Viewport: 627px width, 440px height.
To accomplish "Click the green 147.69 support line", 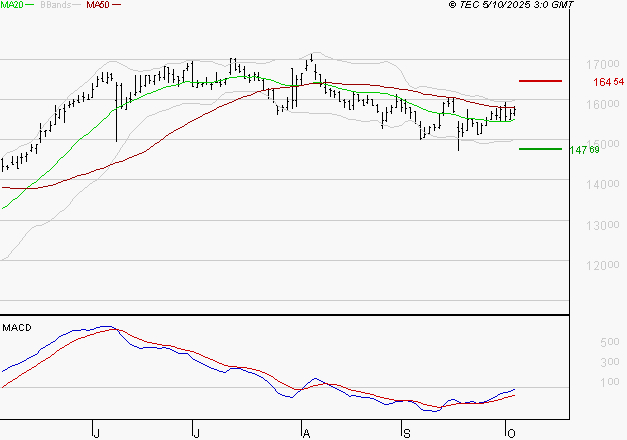I will 540,149.
